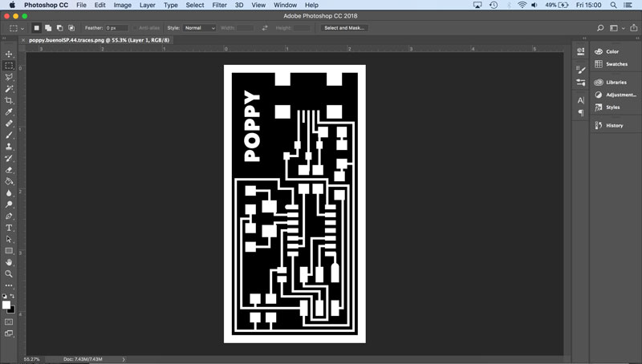Choose Subtract from selection mode
The height and width of the screenshot is (364, 642).
pyautogui.click(x=59, y=28)
